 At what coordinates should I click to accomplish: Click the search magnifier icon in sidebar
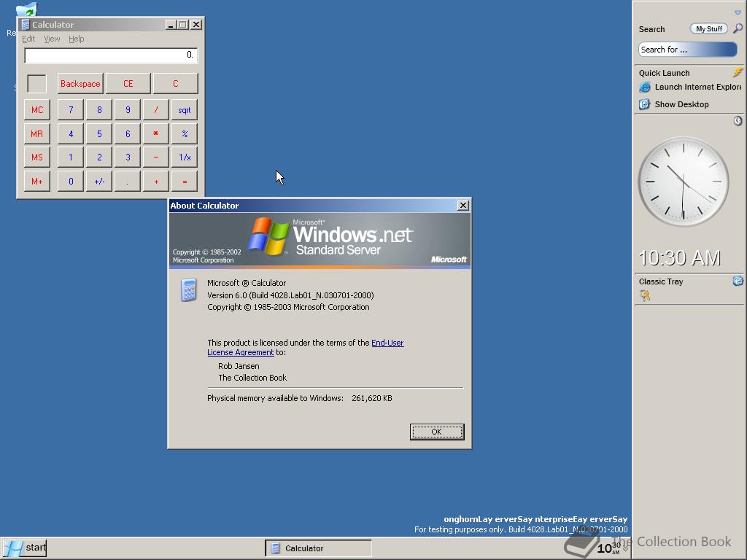[738, 28]
